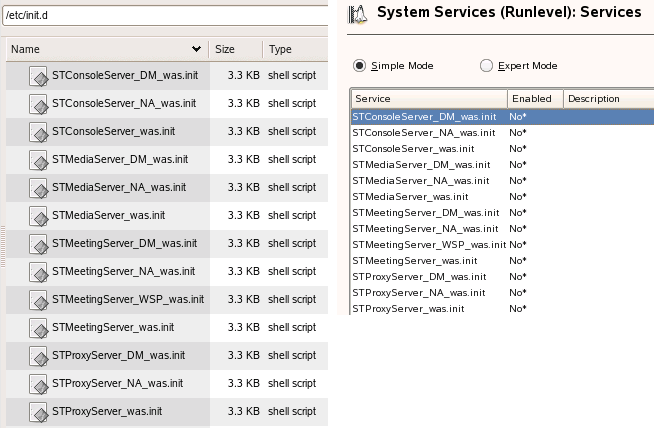
Task: Select the Simple Mode radio button
Action: pos(360,66)
